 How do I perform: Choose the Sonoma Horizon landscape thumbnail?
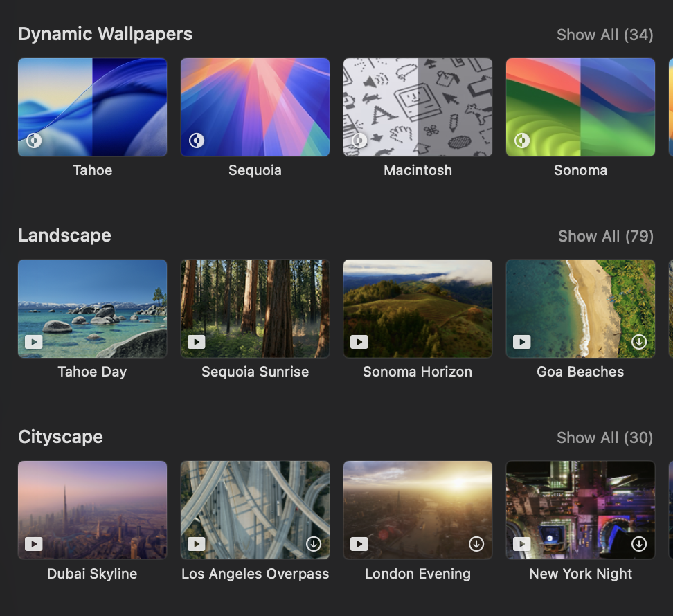click(418, 309)
